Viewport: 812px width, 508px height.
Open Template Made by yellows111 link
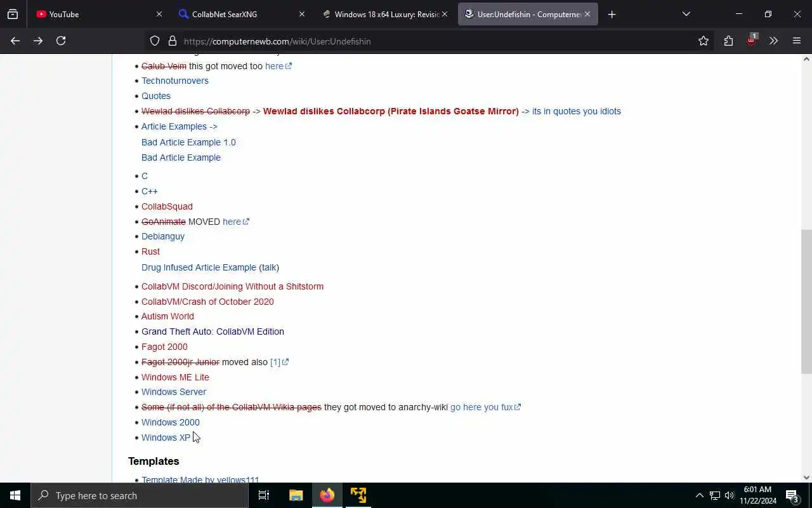click(x=200, y=479)
